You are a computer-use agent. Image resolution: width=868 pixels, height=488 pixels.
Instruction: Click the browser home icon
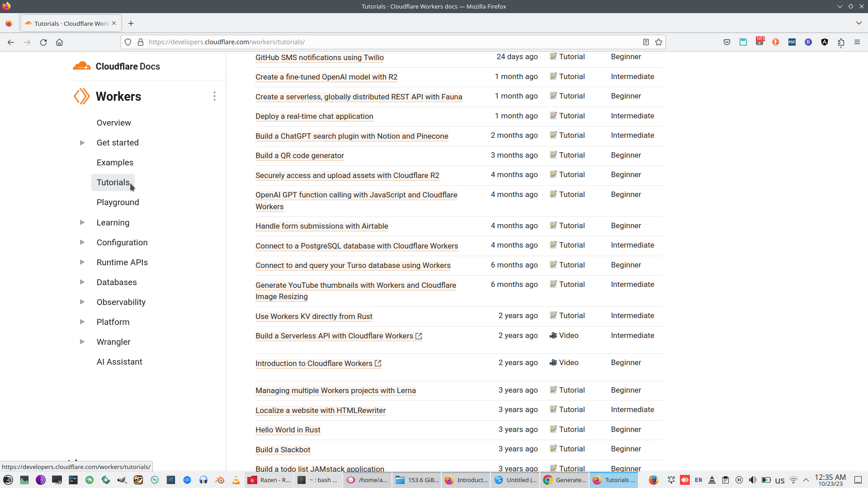click(59, 42)
